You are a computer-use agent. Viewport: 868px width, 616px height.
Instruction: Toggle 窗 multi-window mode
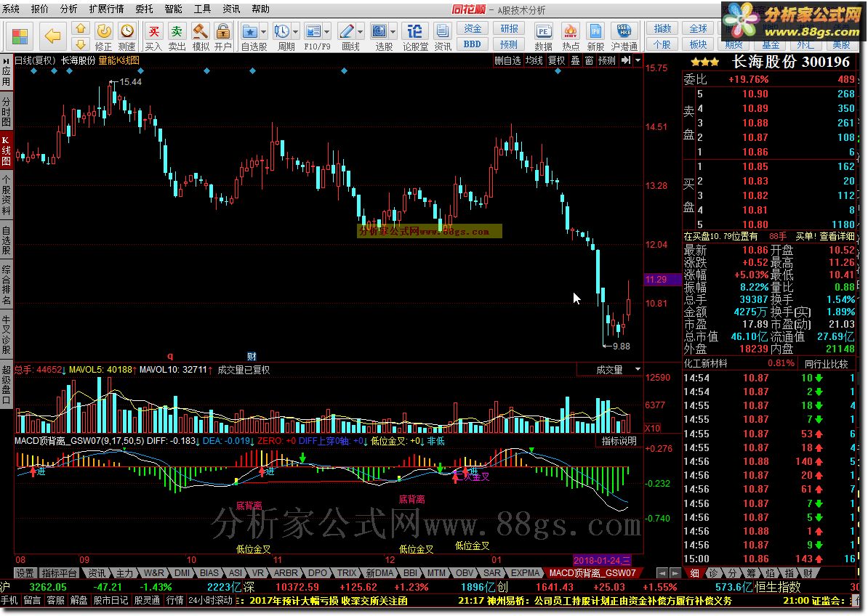pos(589,60)
